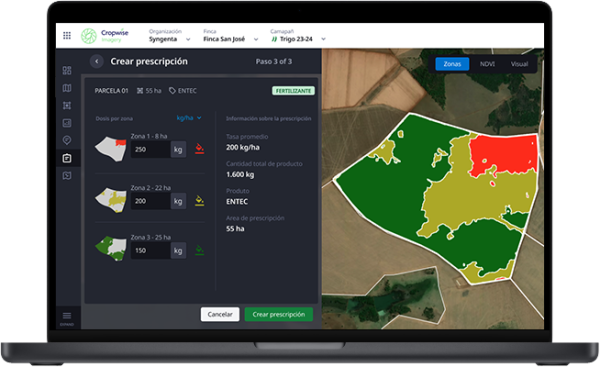
Task: Open the imagery analysis sidebar icon
Action: click(x=67, y=123)
